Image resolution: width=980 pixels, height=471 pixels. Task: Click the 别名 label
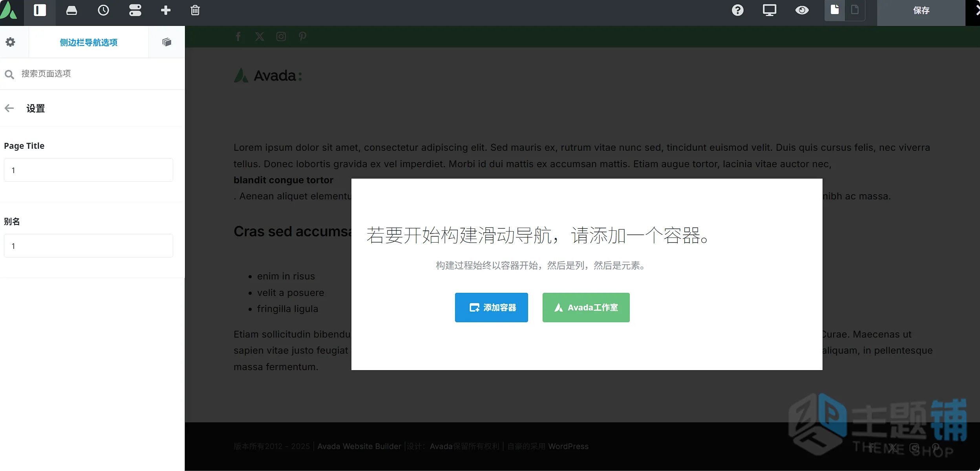(12, 221)
